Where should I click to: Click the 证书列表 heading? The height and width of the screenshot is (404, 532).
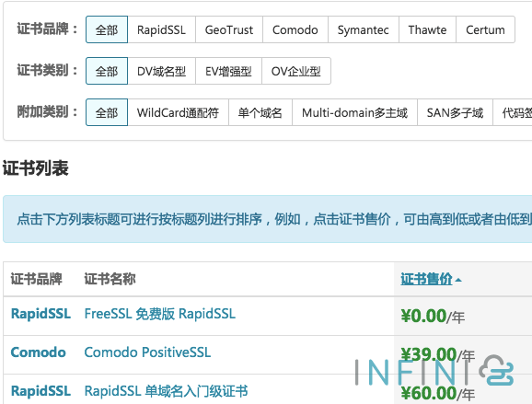(x=36, y=168)
